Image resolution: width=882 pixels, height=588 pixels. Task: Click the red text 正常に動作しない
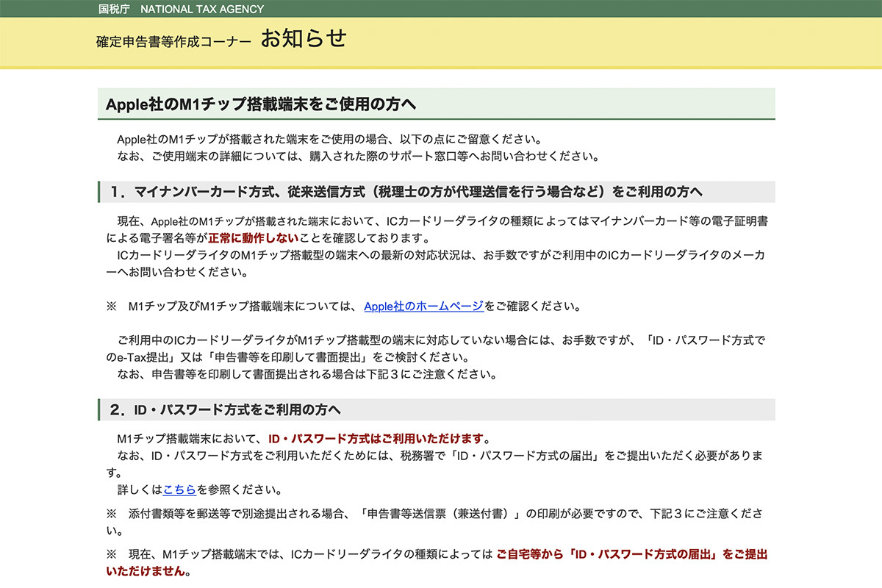254,239
